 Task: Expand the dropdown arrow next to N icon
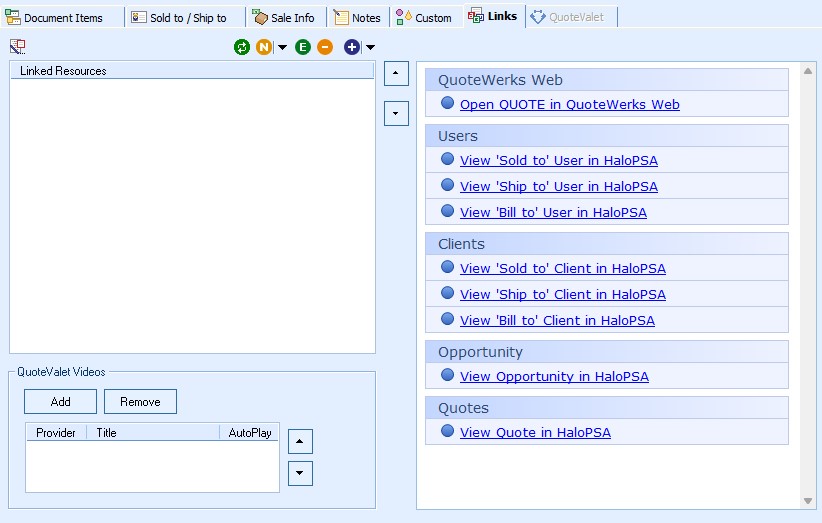pos(283,48)
